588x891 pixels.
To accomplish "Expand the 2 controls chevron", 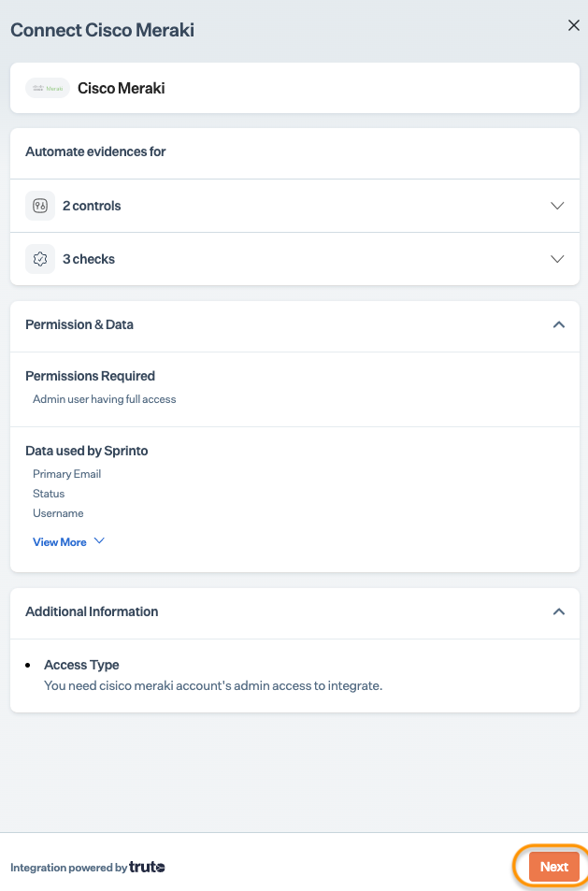I will pyautogui.click(x=558, y=206).
